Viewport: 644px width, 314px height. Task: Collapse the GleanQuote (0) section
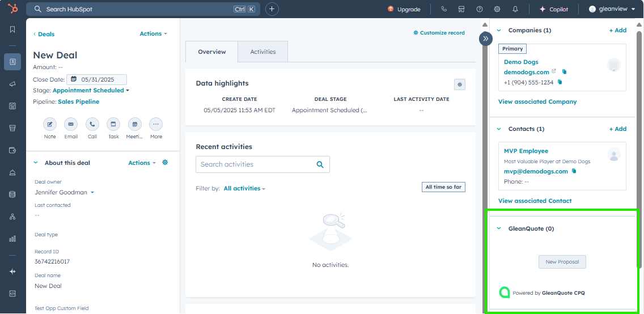tap(499, 228)
